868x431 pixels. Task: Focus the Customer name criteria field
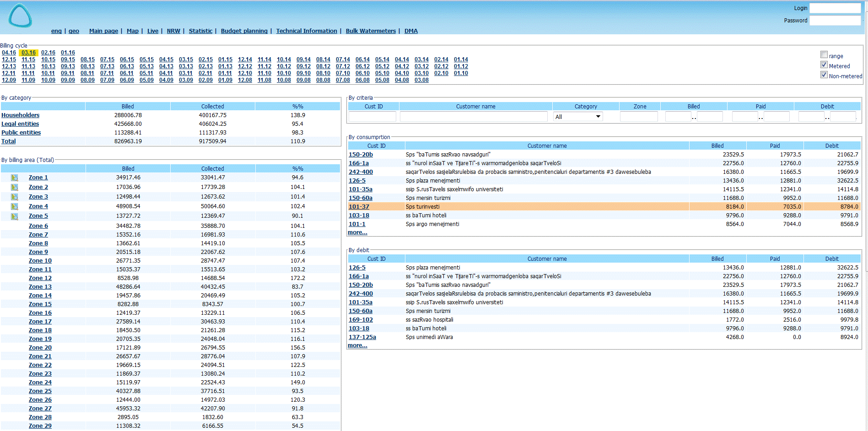tap(474, 117)
